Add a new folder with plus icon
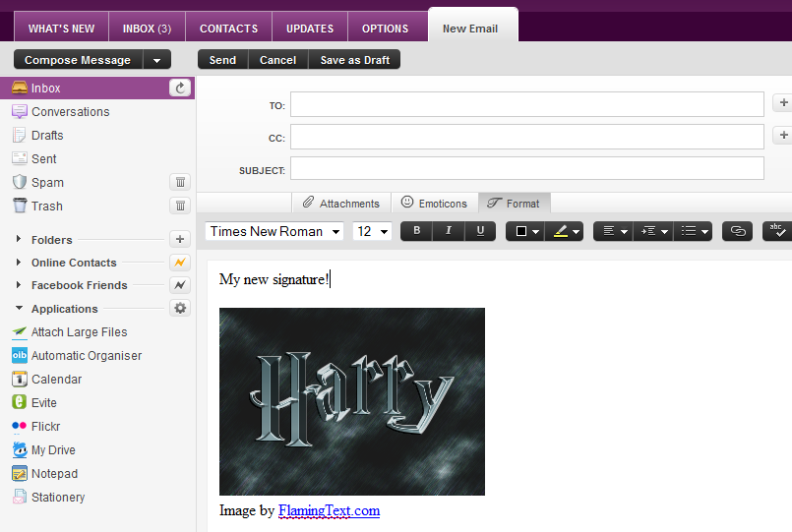This screenshot has width=792, height=532. point(180,239)
